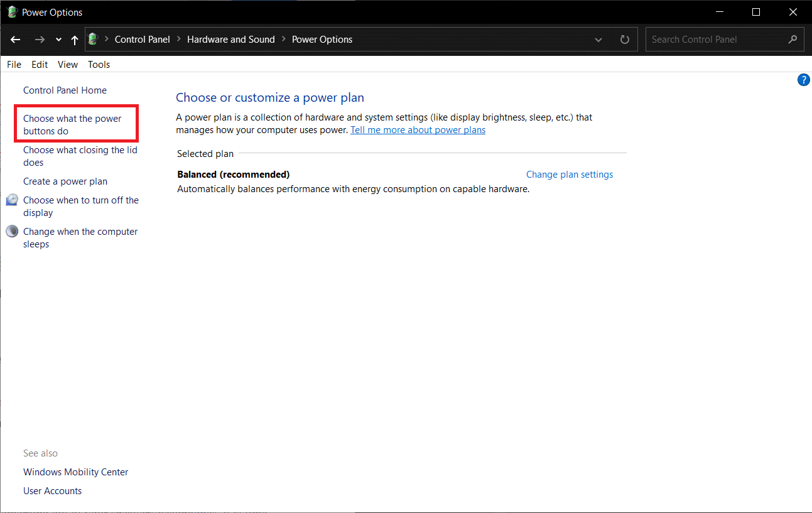812x513 pixels.
Task: Open Choose what closing the lid does
Action: [x=80, y=156]
